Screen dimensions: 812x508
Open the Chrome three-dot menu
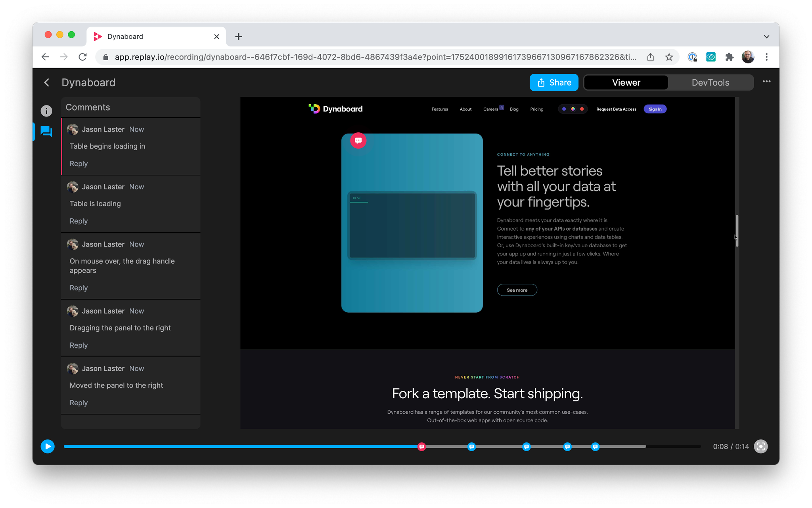[x=766, y=57]
